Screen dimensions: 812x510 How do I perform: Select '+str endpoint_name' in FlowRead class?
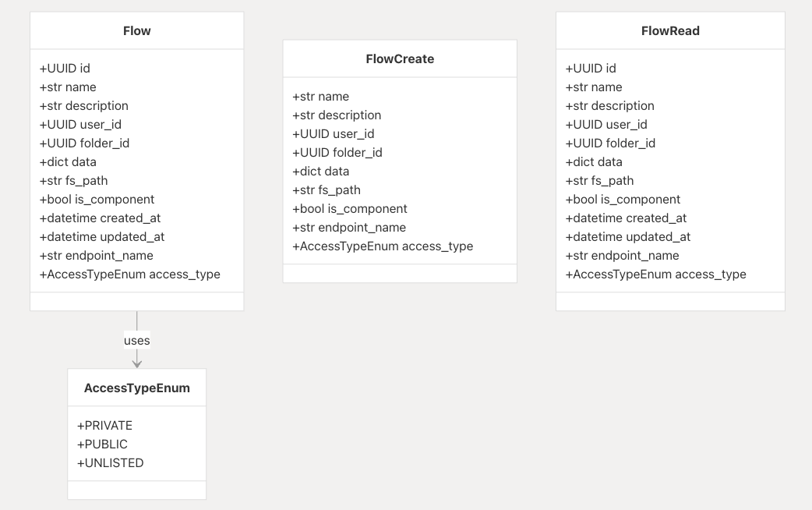pos(622,256)
